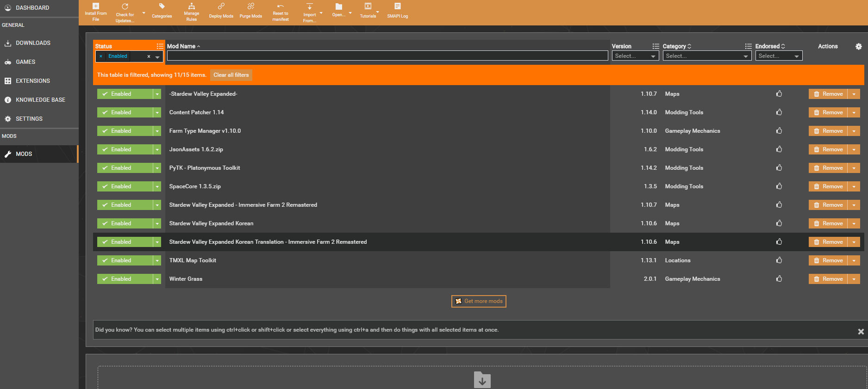Open SMAPI Log icon
The height and width of the screenshot is (389, 868).
[x=397, y=6]
